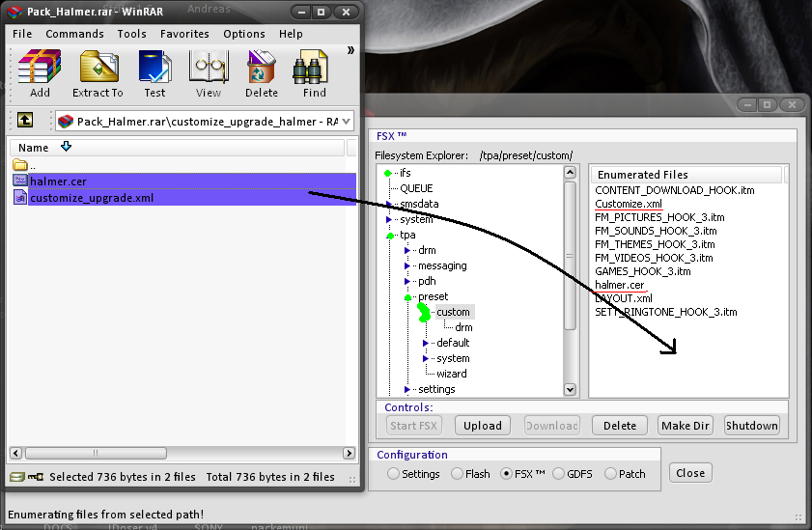Click the vertical tree scrollbar thumb

coord(570,256)
